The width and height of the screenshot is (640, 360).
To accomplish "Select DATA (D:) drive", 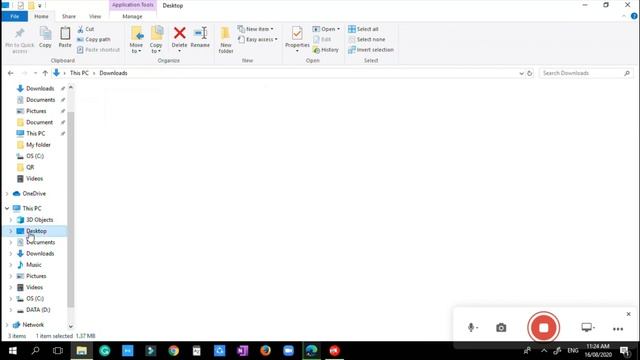I will click(38, 310).
